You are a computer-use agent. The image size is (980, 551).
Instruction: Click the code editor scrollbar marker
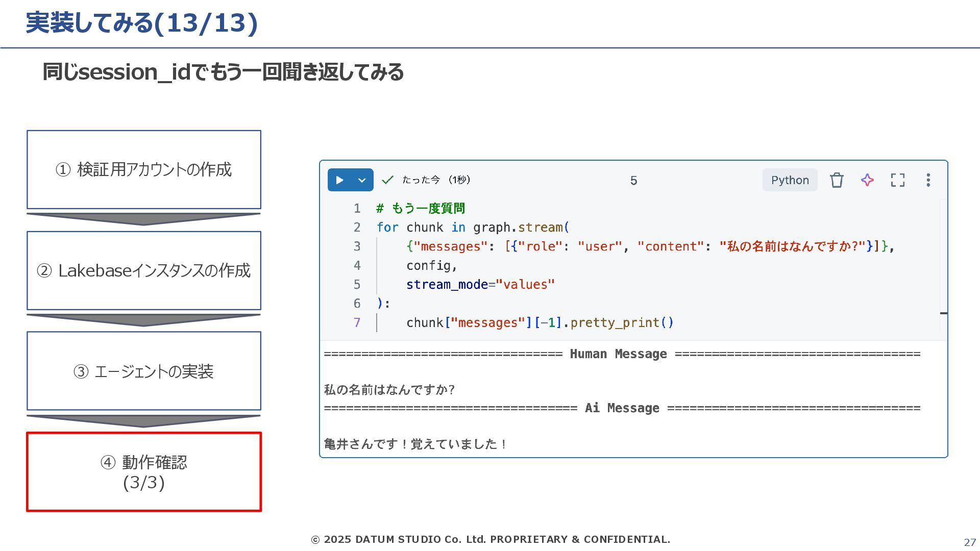point(944,313)
